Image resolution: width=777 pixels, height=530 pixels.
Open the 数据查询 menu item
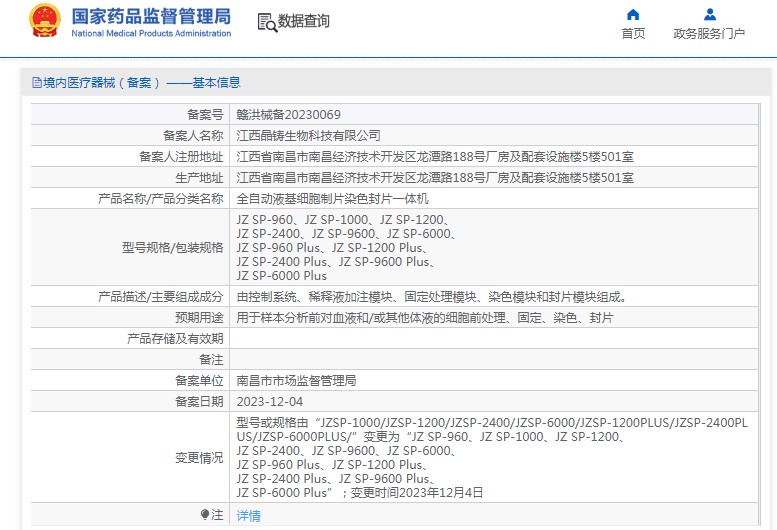(303, 21)
